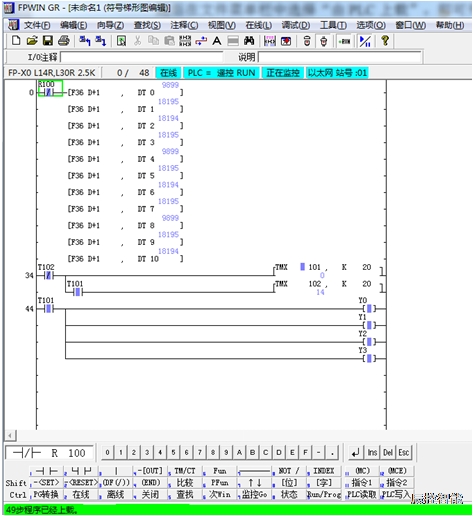The width and height of the screenshot is (473, 516).
Task: Click the hex digit F key button
Action: pyautogui.click(x=305, y=452)
